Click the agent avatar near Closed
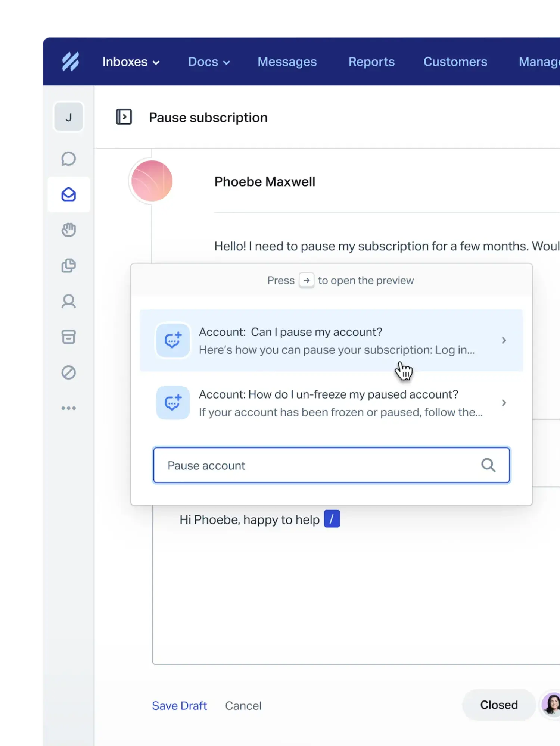 (x=551, y=705)
